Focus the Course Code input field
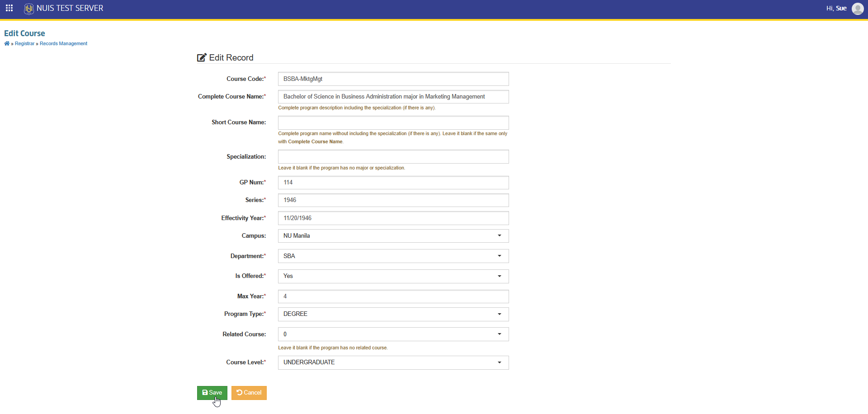 393,79
